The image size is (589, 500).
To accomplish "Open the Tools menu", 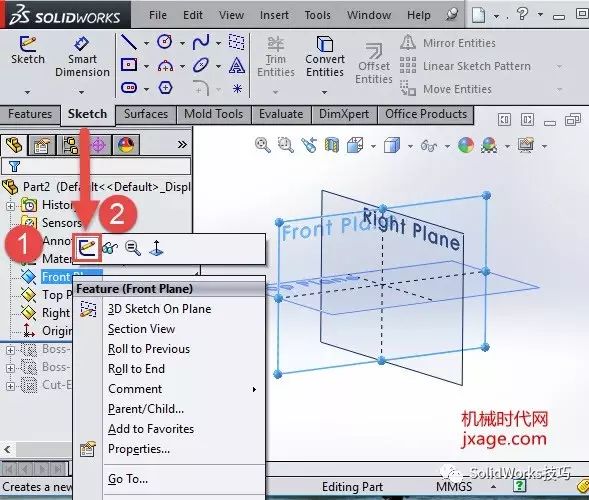I will coord(318,15).
